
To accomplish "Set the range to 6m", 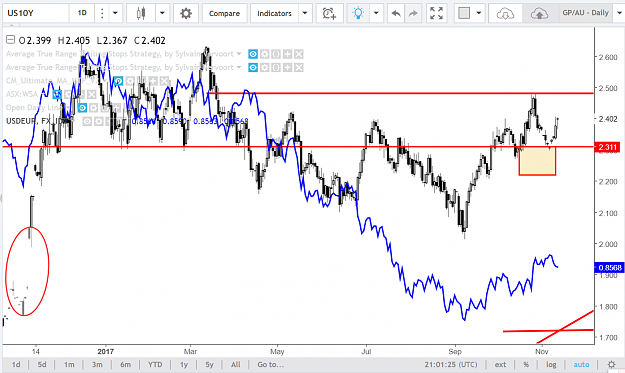I will [x=125, y=364].
